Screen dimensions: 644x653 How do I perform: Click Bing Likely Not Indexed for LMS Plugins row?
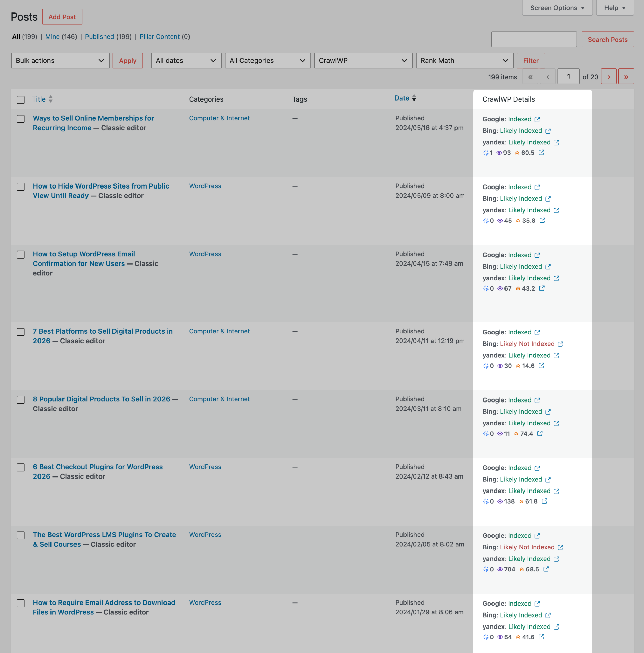coord(527,547)
